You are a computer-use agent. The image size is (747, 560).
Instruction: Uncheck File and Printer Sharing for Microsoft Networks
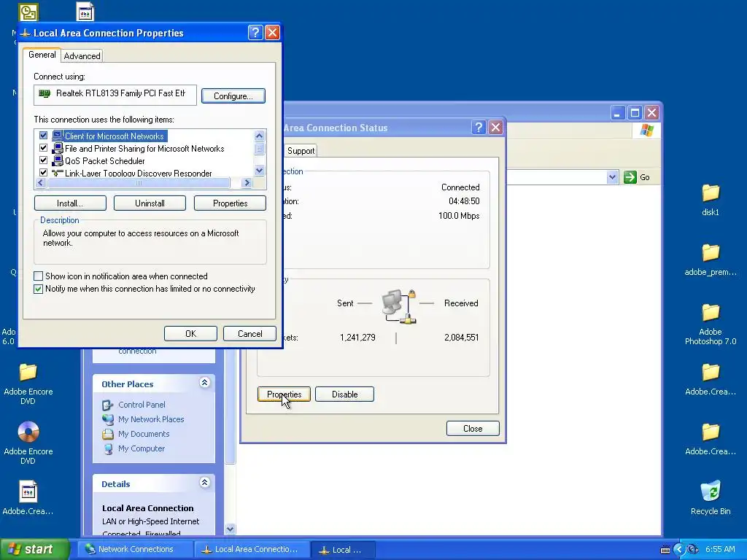[x=43, y=148]
